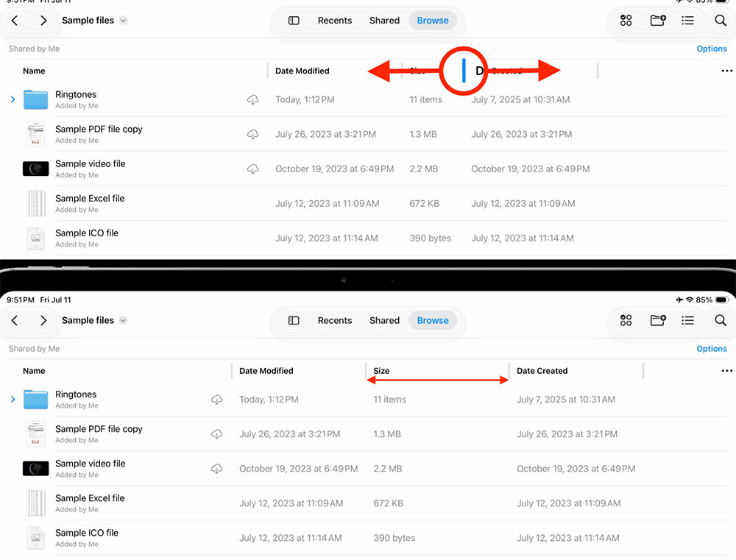This screenshot has width=736, height=560.
Task: Sort files by the Size column header
Action: coord(417,71)
